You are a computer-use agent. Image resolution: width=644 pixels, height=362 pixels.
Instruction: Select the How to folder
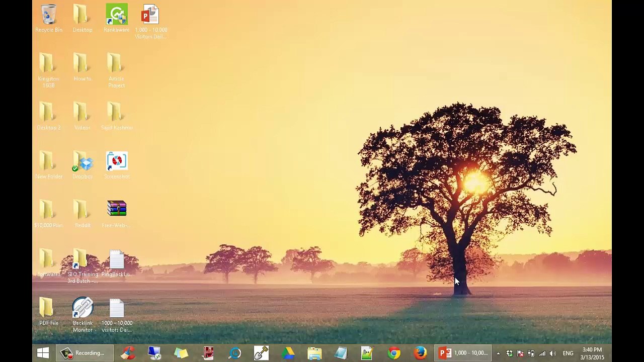point(83,68)
